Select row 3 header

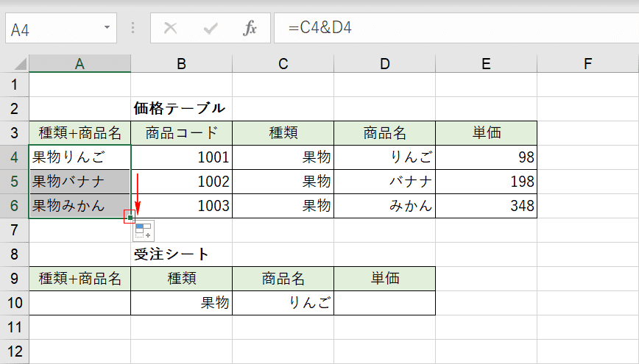(14, 133)
